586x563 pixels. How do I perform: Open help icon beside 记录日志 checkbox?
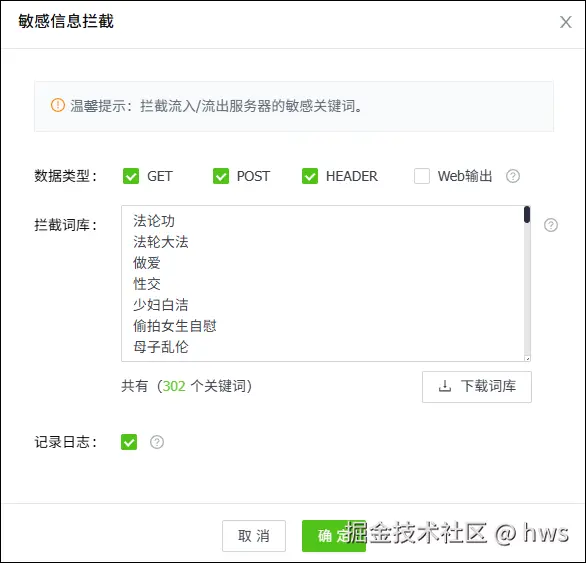coord(157,442)
